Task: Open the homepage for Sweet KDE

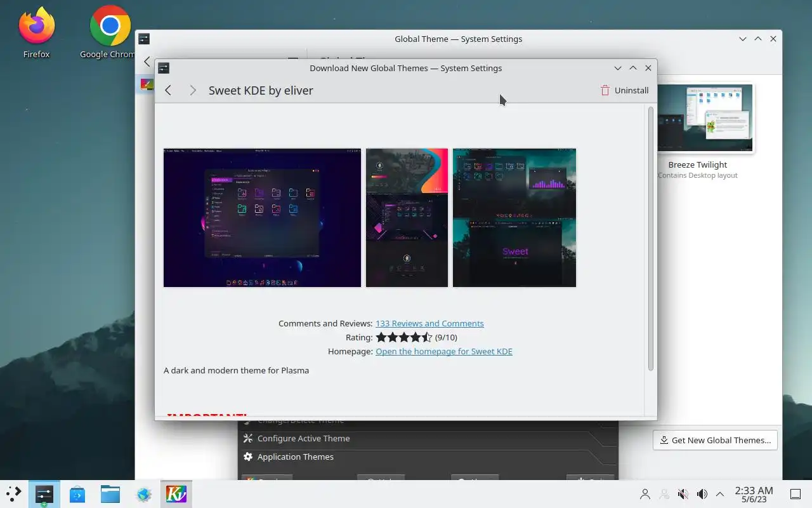Action: tap(444, 351)
